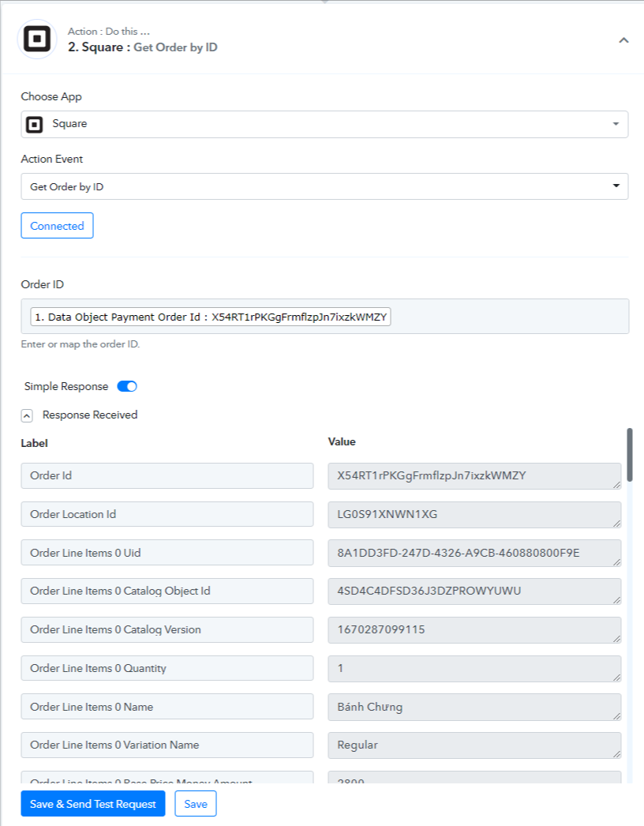Toggle the Simple Response switch
Image resolution: width=644 pixels, height=826 pixels.
pos(127,386)
